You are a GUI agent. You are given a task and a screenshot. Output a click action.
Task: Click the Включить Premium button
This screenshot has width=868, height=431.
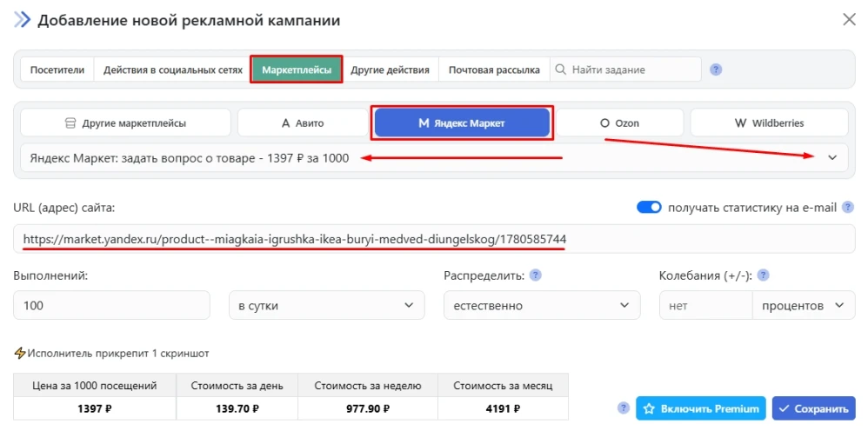tap(700, 408)
